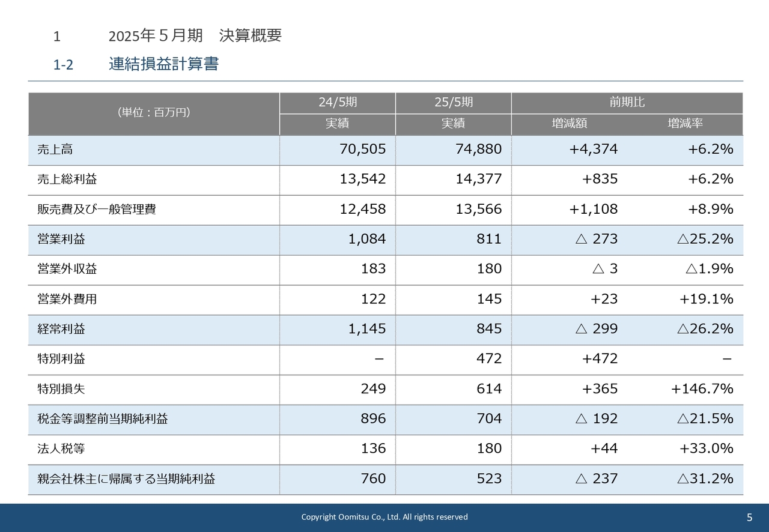Click the value '△ 192'
This screenshot has width=769, height=532.
click(597, 419)
